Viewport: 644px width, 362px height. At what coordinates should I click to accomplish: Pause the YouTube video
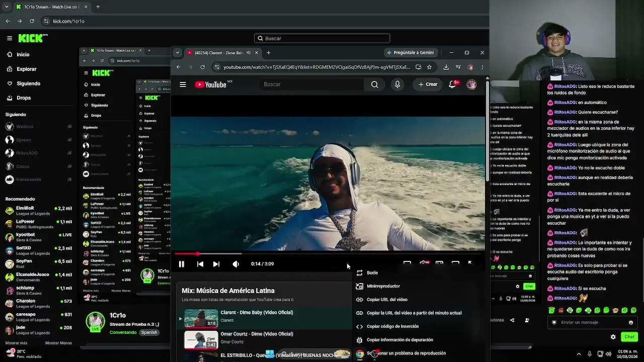click(182, 264)
